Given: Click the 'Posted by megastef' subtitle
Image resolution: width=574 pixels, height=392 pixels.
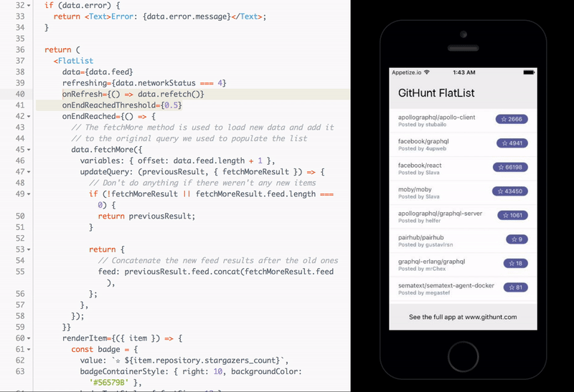Looking at the screenshot, I should pyautogui.click(x=424, y=293).
